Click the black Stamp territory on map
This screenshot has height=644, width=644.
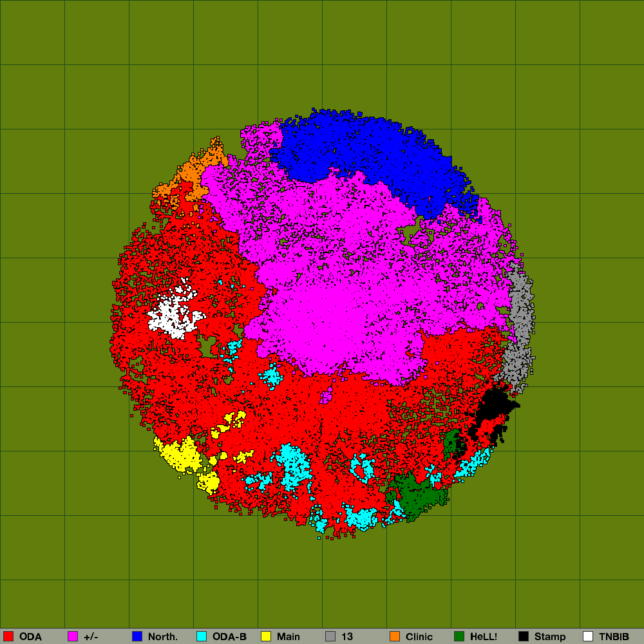click(x=495, y=404)
